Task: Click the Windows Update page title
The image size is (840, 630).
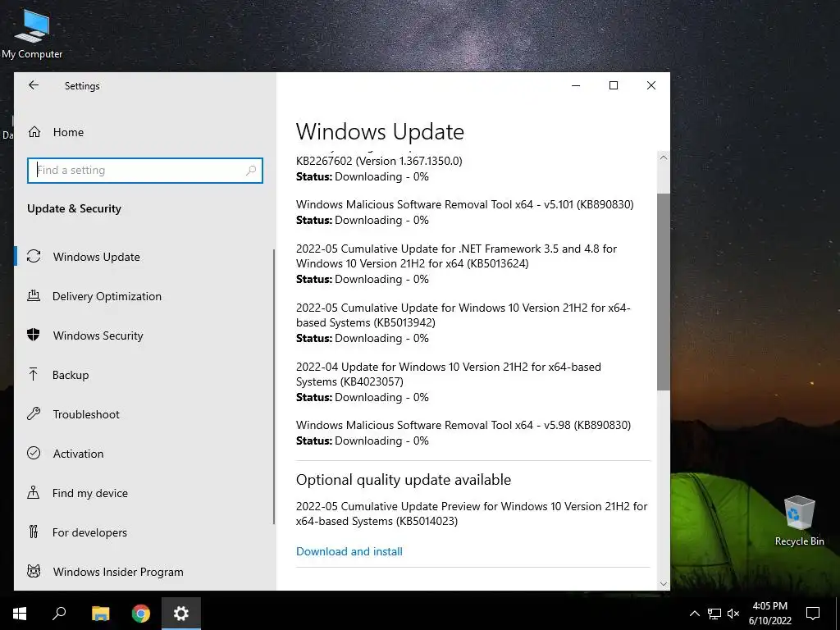Action: (x=381, y=132)
